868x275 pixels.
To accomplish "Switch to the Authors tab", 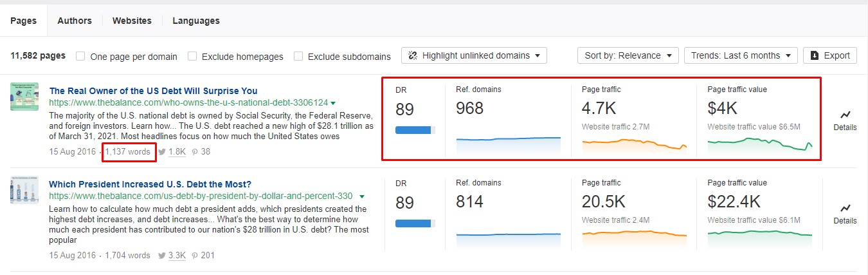I will coord(75,21).
